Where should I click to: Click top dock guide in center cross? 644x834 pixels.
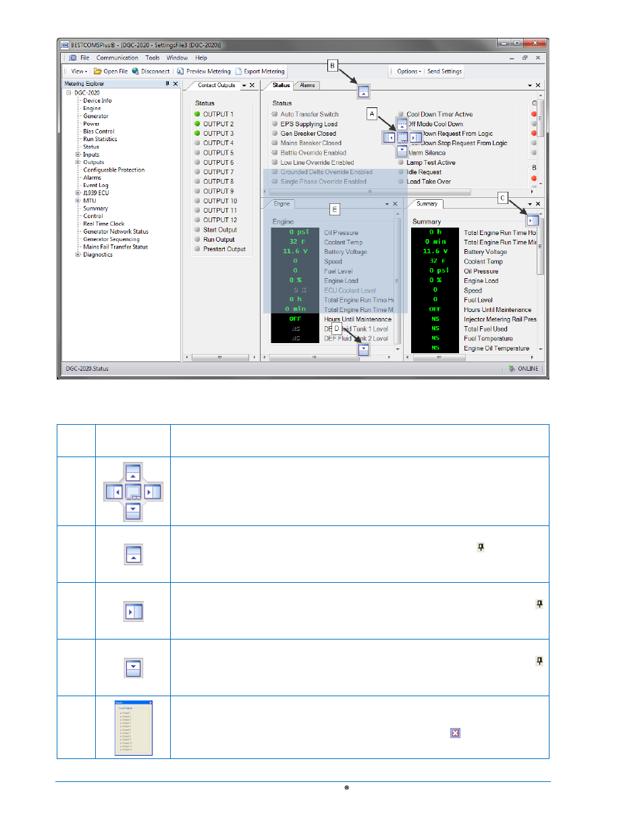pyautogui.click(x=402, y=126)
